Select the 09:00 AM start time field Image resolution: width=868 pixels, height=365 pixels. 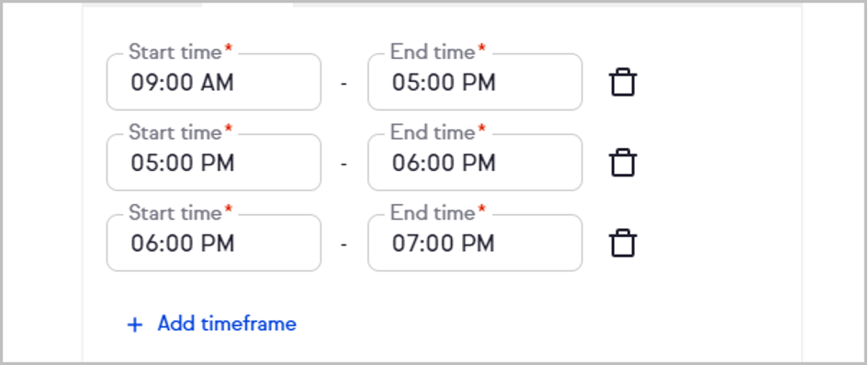[x=214, y=82]
